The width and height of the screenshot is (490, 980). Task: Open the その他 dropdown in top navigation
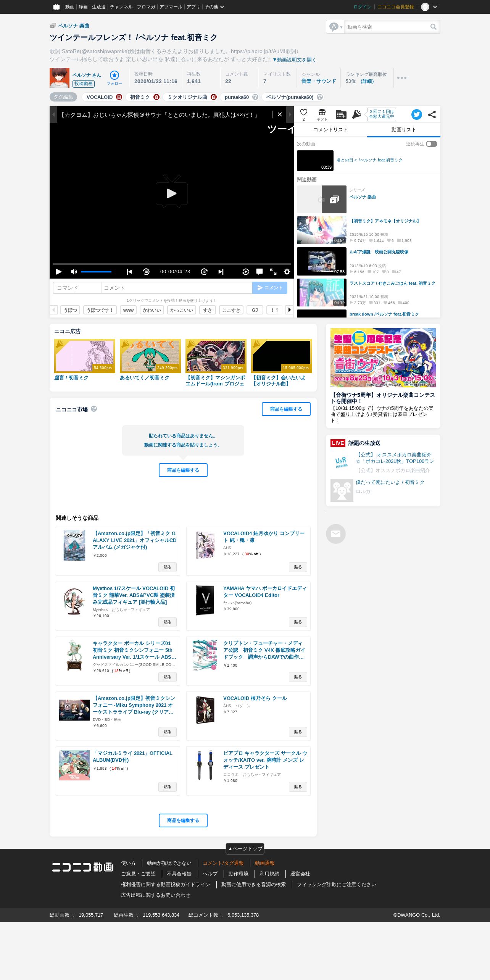click(214, 7)
